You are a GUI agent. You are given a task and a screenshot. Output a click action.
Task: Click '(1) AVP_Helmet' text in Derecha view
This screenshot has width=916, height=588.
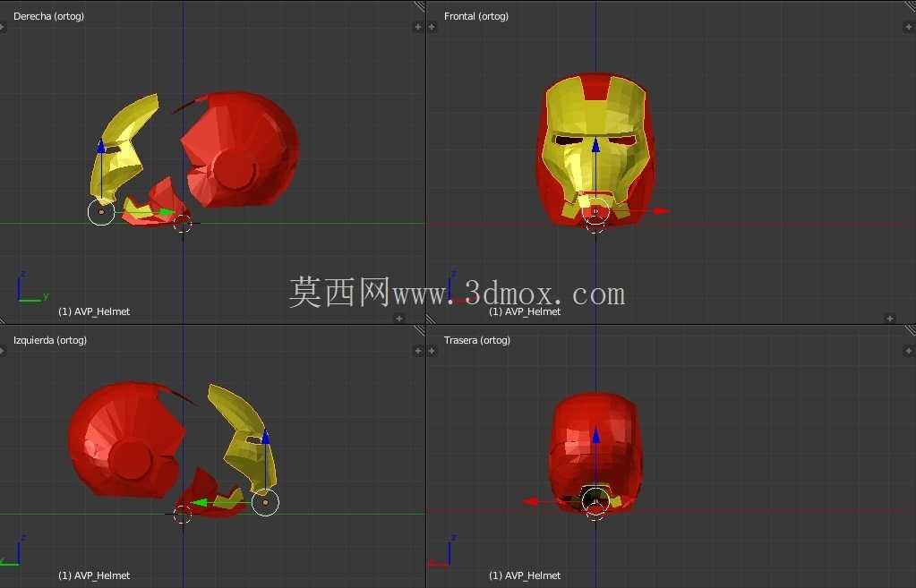coord(94,311)
